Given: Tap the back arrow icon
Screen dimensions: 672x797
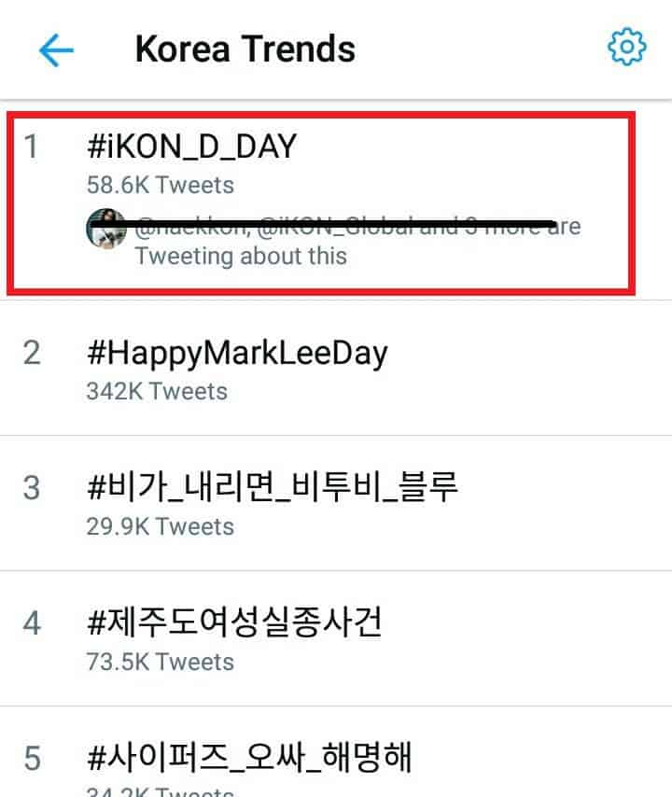Looking at the screenshot, I should (56, 49).
